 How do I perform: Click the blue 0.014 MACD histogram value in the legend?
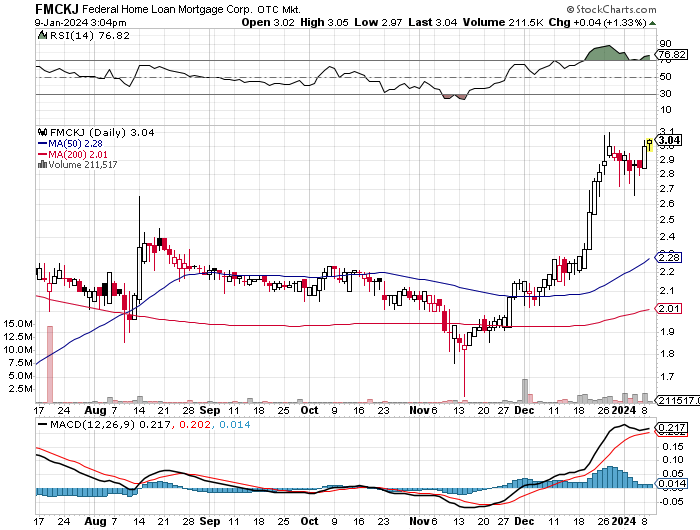[235, 425]
